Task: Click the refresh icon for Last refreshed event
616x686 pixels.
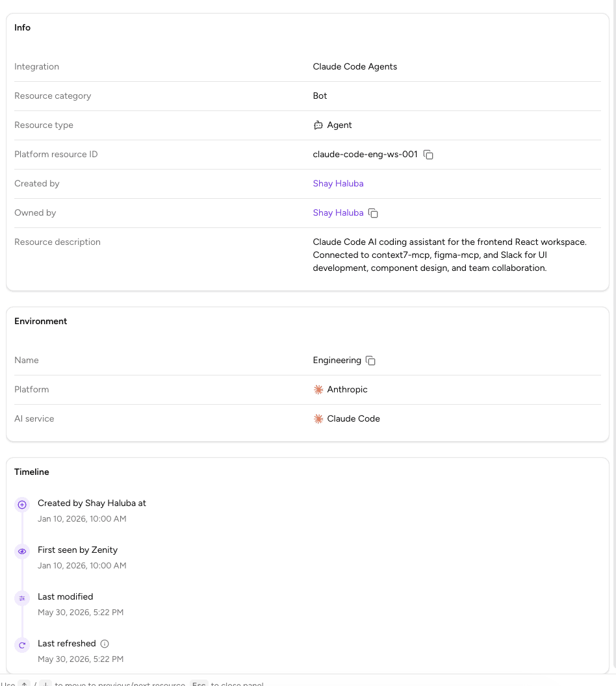Action: point(22,645)
